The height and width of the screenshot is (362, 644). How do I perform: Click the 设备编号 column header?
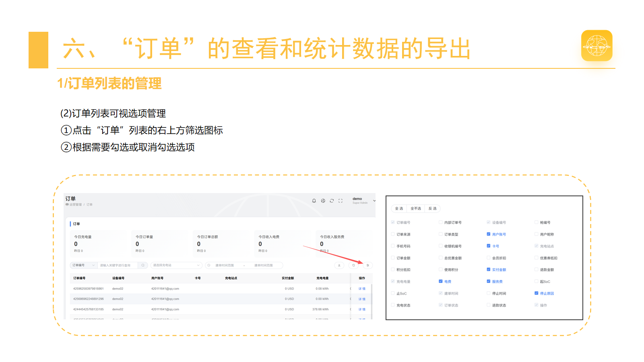118,278
